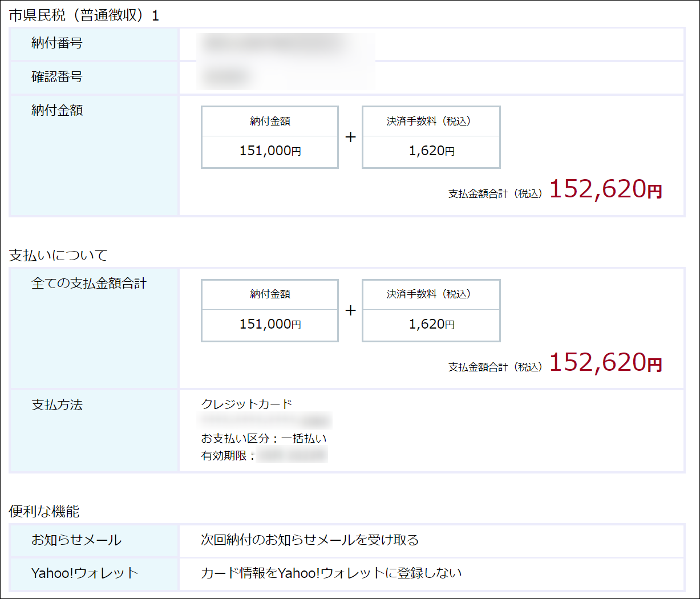The width and height of the screenshot is (700, 599).
Task: Click the 支払方法 row label
Action: (x=57, y=405)
